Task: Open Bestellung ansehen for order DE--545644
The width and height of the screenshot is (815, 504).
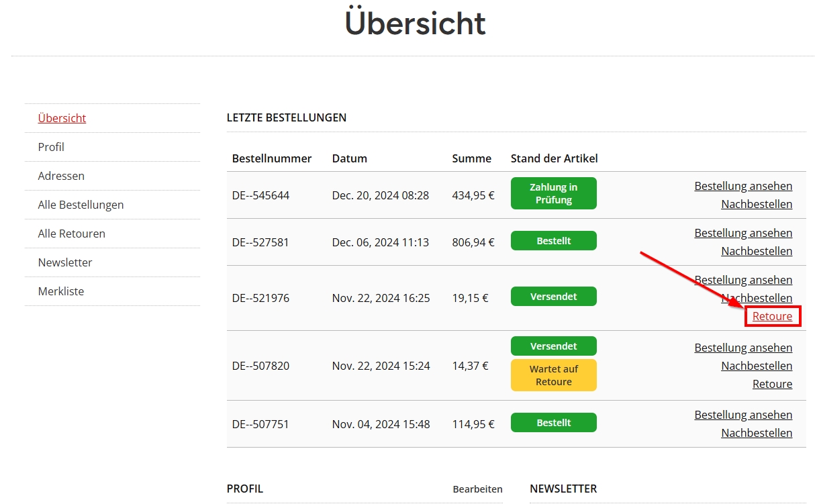Action: tap(743, 186)
